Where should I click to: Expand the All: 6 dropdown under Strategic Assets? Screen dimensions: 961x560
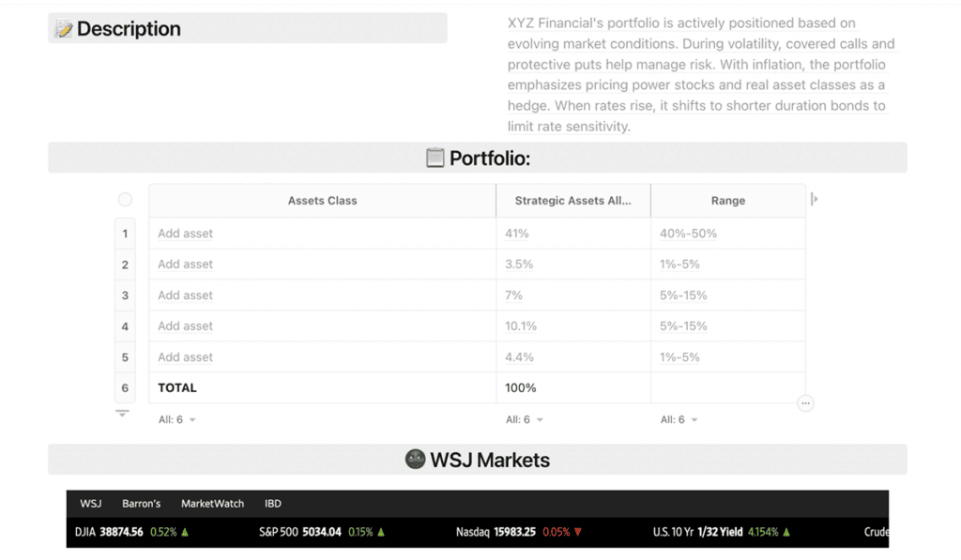(524, 419)
